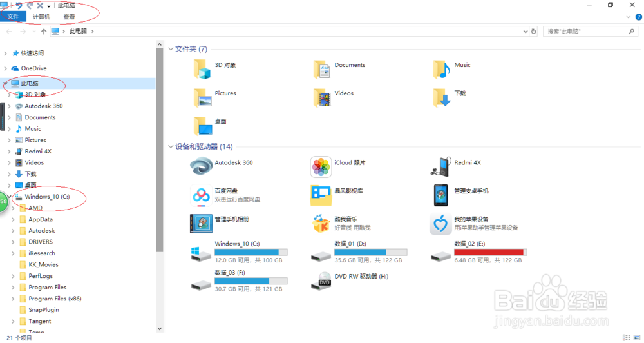The width and height of the screenshot is (644, 343).
Task: Click the delete X icon in quick access toolbar
Action: coord(40,5)
